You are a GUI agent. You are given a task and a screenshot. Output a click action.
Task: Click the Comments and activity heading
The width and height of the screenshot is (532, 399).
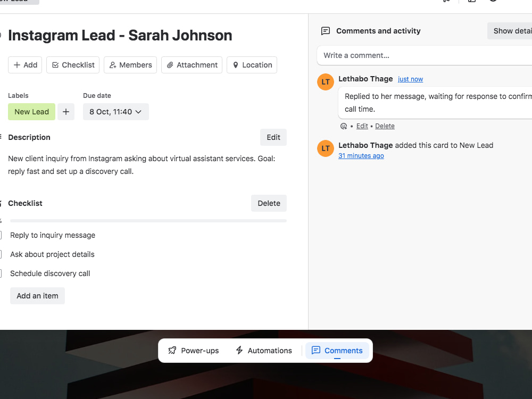pos(378,31)
